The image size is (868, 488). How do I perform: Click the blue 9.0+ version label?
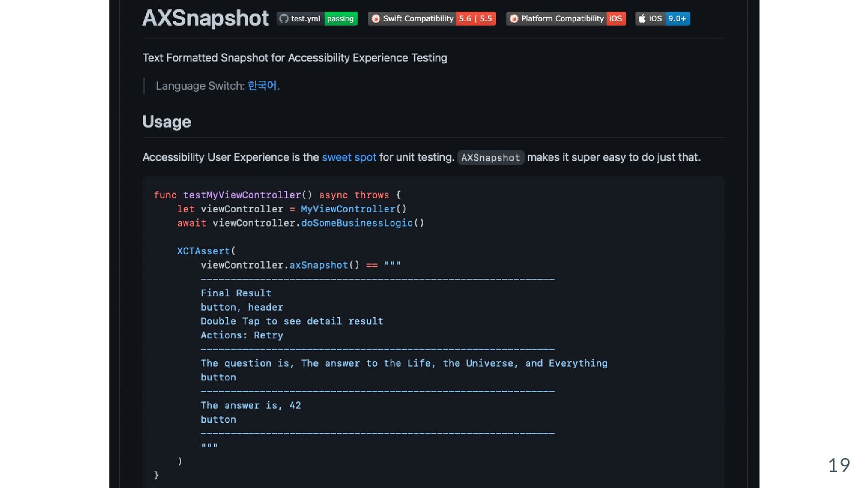click(677, 19)
